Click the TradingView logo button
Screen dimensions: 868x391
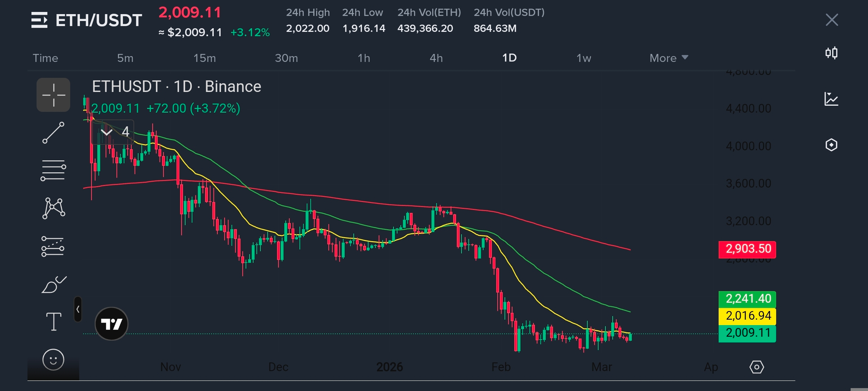111,324
